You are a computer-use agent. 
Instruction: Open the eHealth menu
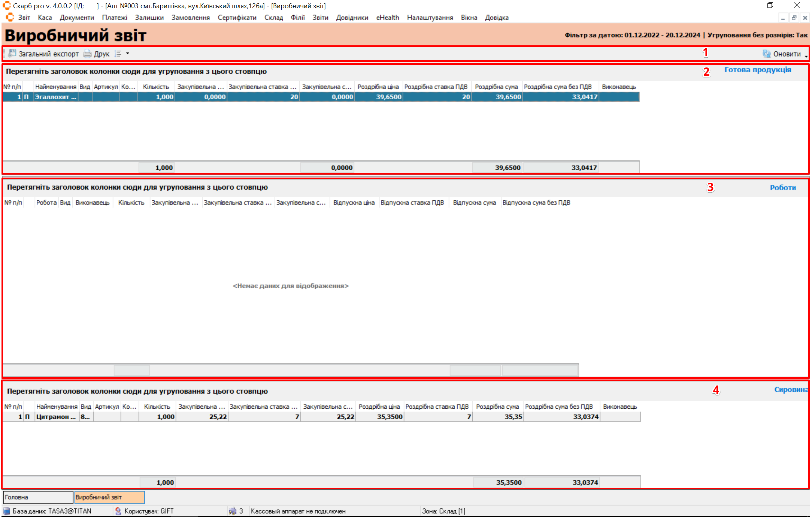[x=387, y=18]
